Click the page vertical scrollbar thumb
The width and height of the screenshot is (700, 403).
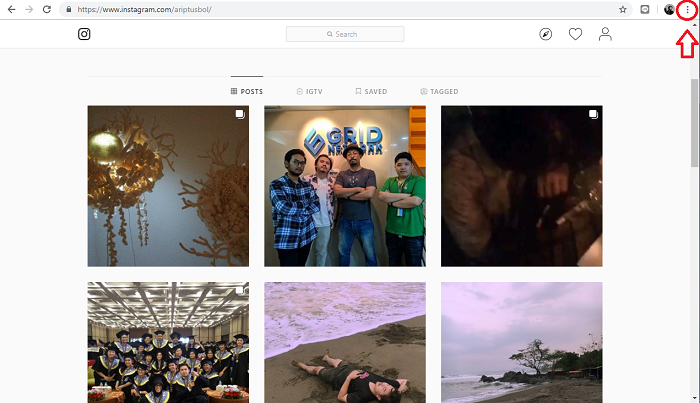pos(695,123)
